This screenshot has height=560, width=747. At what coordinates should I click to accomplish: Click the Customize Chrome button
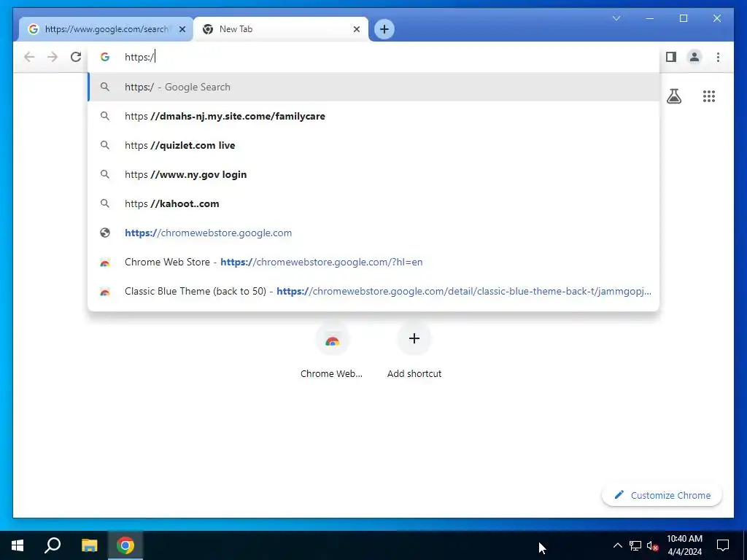tap(662, 495)
